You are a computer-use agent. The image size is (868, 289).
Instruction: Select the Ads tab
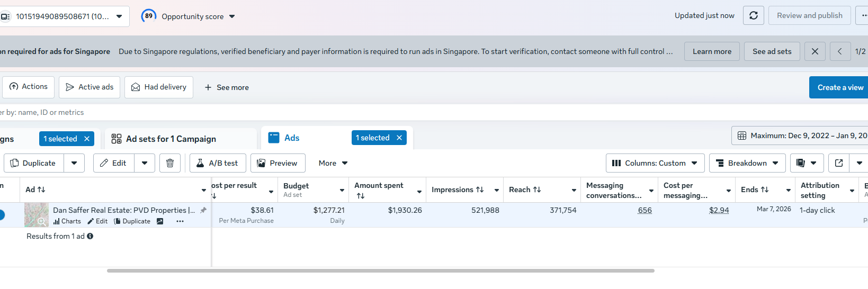[x=291, y=138]
